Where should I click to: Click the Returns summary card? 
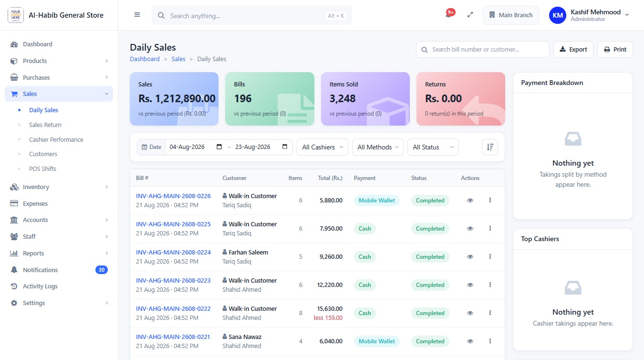pyautogui.click(x=461, y=99)
